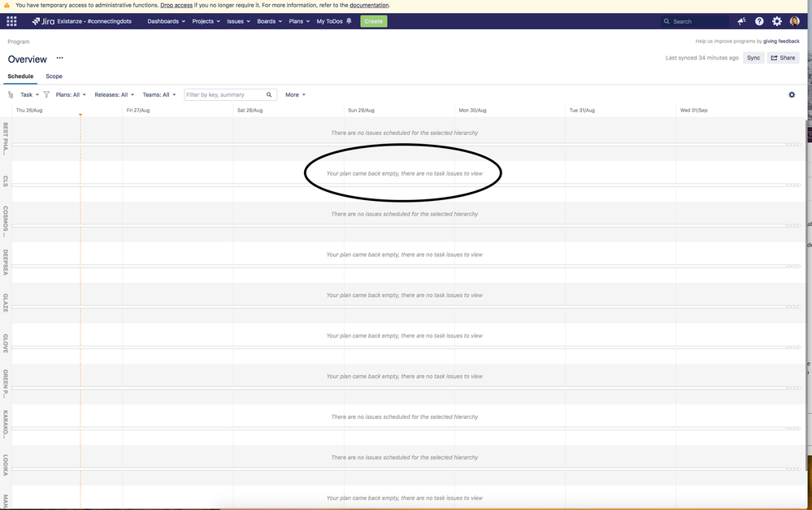The image size is (812, 510).
Task: Select the hierarchy icon beside Task
Action: point(11,94)
